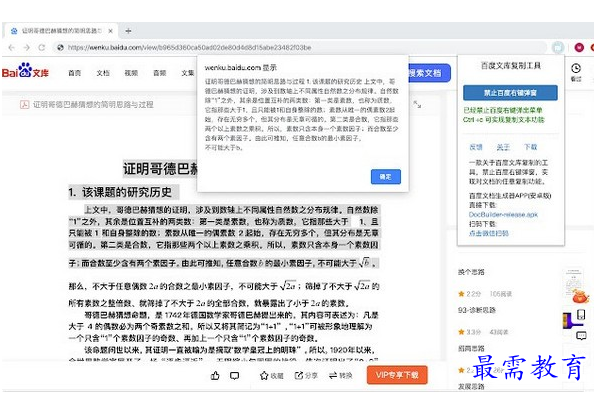Click the 点击微信扫码 link
The image size is (594, 399).
489,233
